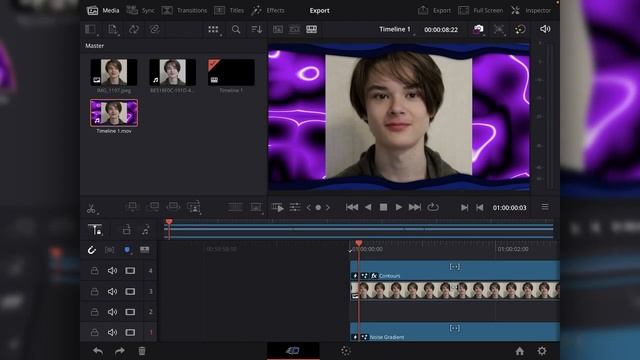
Task: Click the 00:00:08:22 duration timecode
Action: click(441, 30)
